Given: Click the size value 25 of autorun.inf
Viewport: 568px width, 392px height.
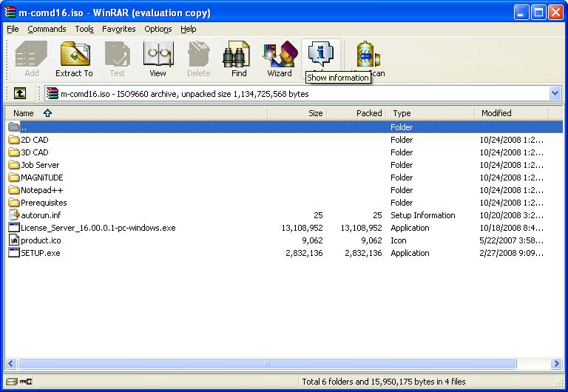Looking at the screenshot, I should click(318, 215).
